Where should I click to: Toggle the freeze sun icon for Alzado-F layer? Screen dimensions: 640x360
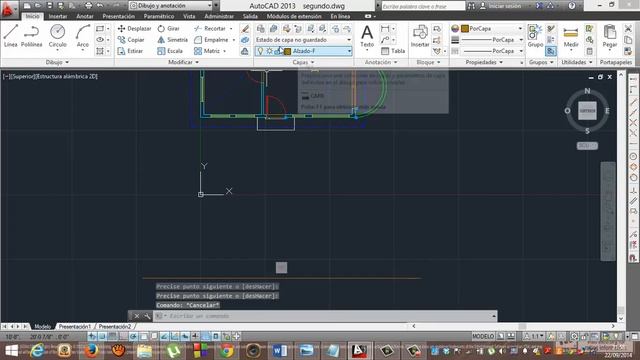point(269,51)
